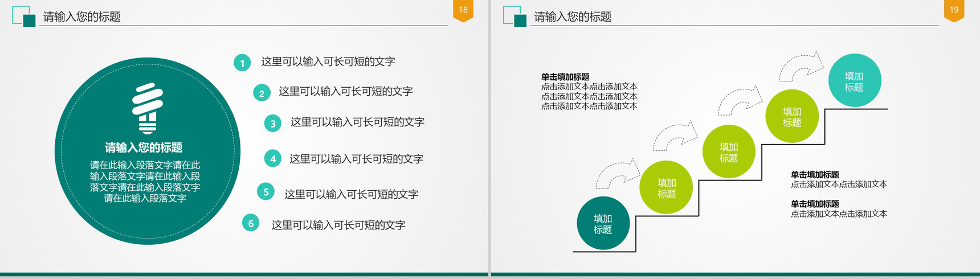Select the numbered circle 2 bullet
Screen dimensions: 980x279
pos(262,93)
